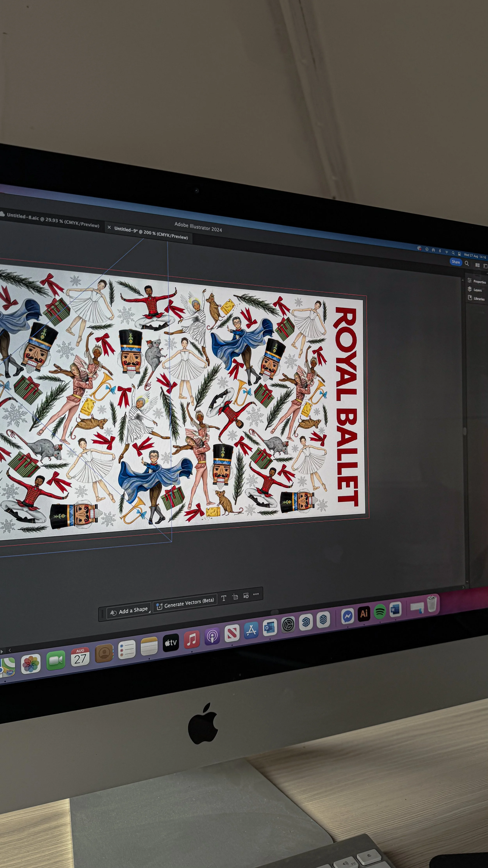Image resolution: width=488 pixels, height=868 pixels.
Task: Click the place image icon in contextual bar
Action: pos(246,595)
